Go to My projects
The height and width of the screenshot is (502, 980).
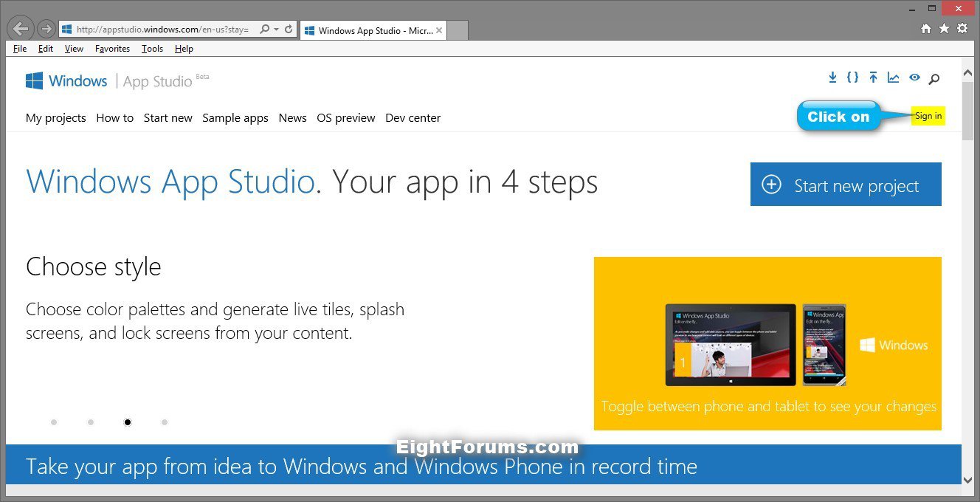[x=56, y=118]
